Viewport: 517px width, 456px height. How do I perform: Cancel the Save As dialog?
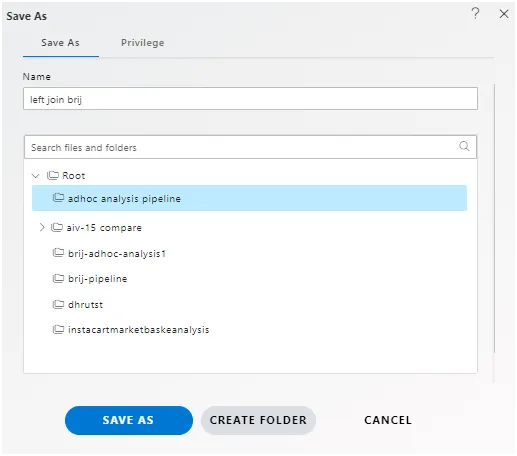coord(388,420)
